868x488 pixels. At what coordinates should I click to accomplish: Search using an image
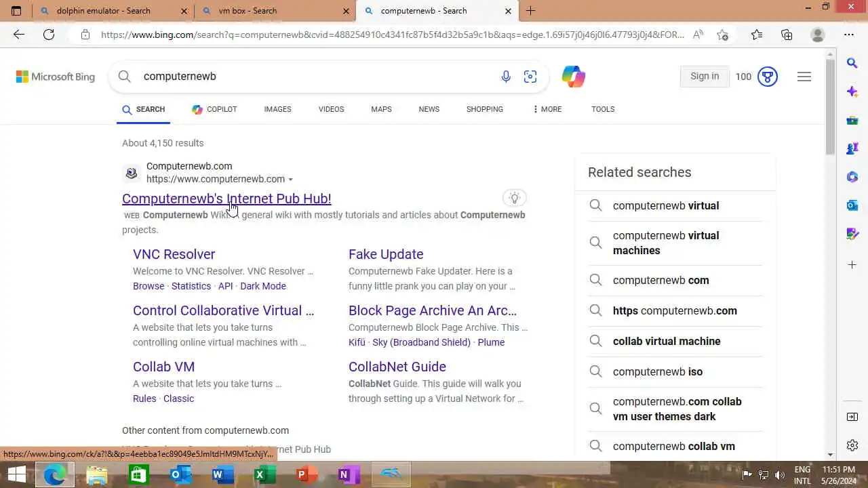(x=530, y=77)
